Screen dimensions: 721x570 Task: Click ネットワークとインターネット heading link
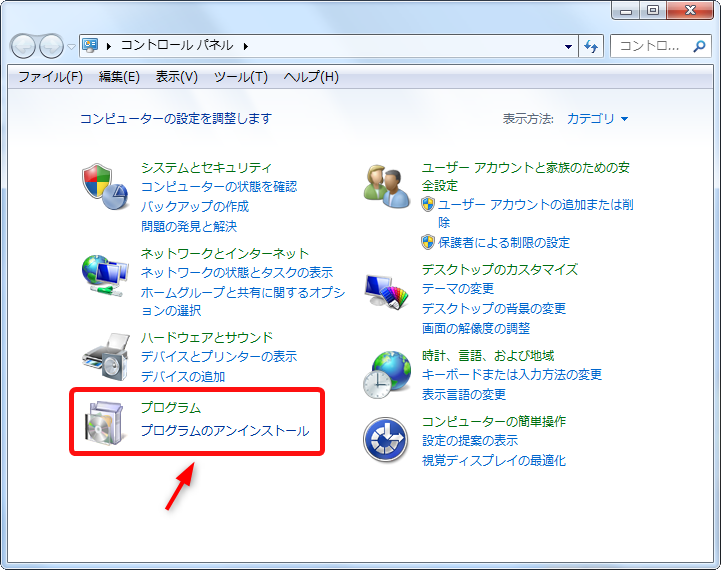[224, 253]
